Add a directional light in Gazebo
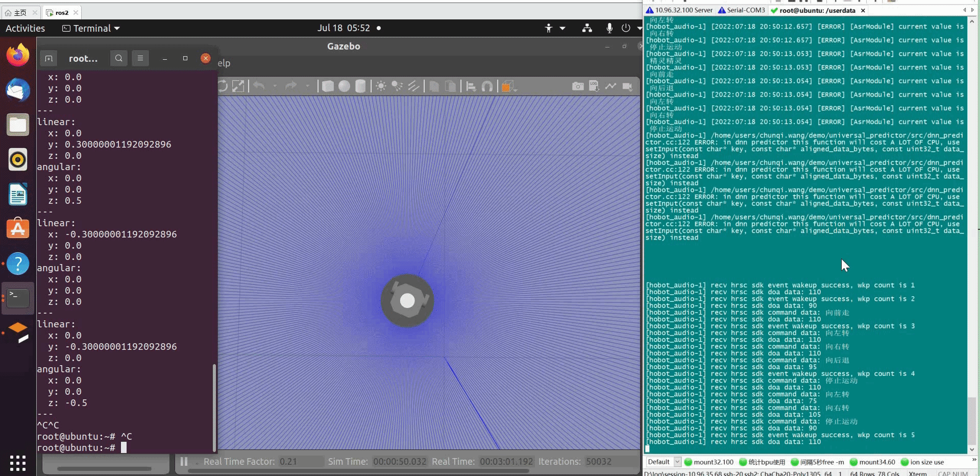Screen dimensions: 980x476 point(413,86)
